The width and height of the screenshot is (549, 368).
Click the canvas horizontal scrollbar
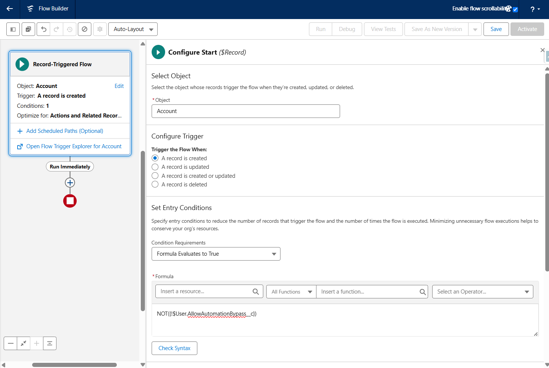point(74,365)
